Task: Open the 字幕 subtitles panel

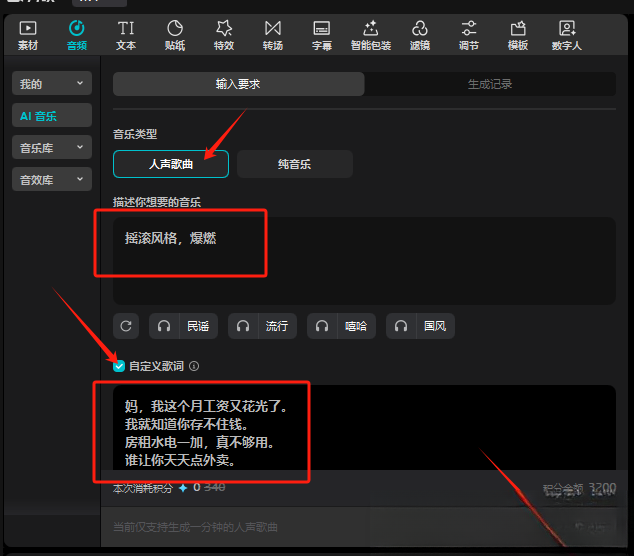Action: 322,36
